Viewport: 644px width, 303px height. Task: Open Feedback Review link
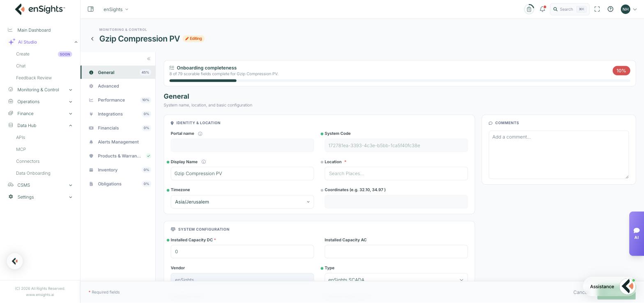(x=34, y=78)
